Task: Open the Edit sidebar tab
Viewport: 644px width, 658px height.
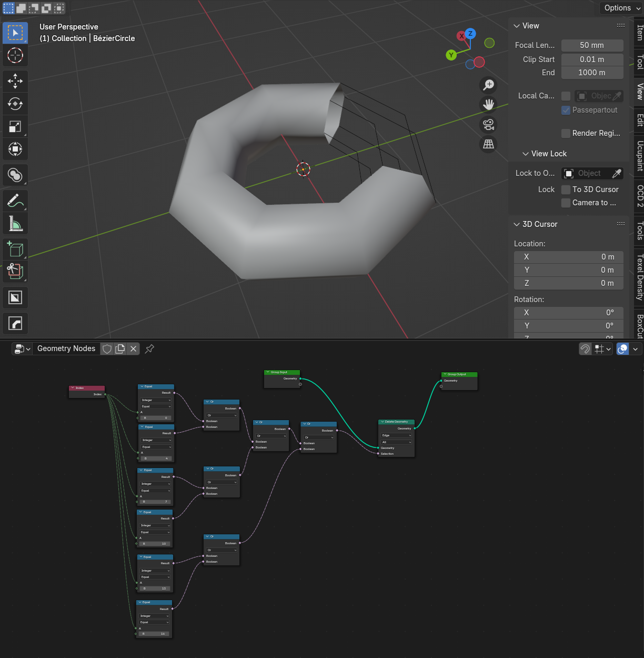Action: click(639, 120)
